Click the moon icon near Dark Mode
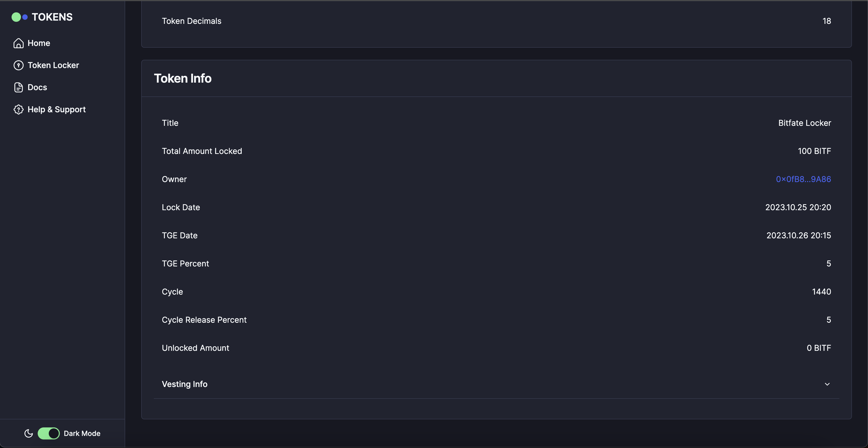The image size is (868, 448). [x=28, y=433]
